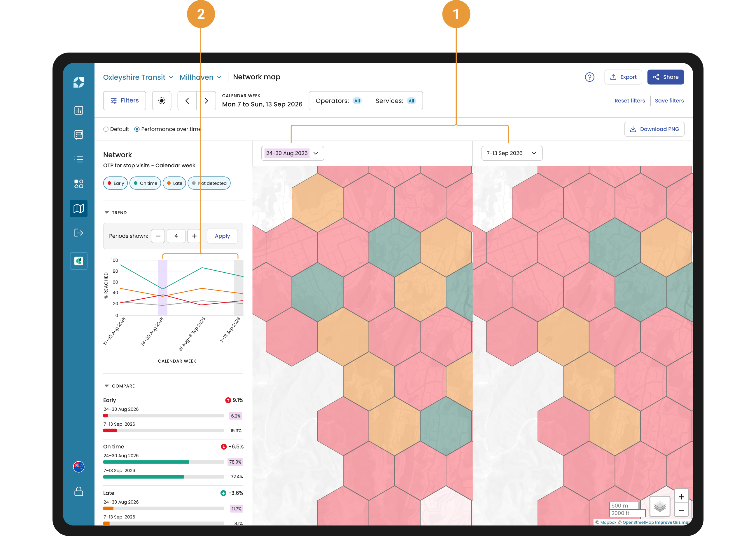Screen dimensions: 756x536
Task: Click the export arrow icon in sidebar
Action: (78, 233)
